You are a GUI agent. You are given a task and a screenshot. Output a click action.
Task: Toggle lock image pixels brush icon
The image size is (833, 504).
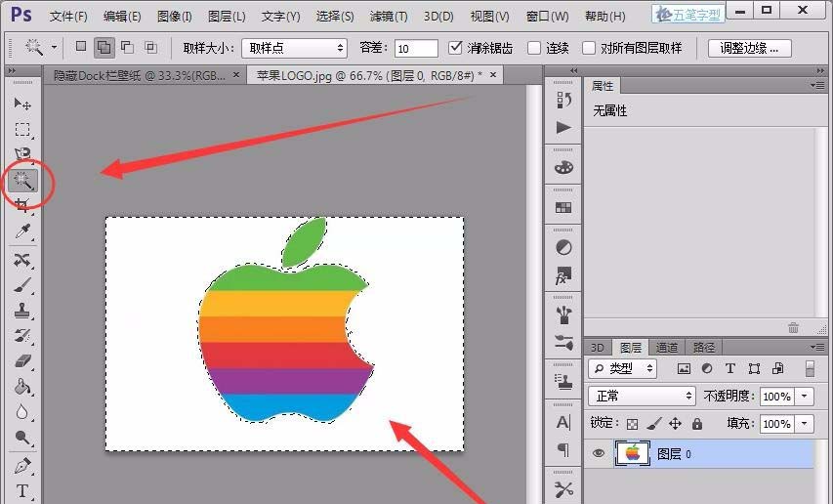[654, 423]
